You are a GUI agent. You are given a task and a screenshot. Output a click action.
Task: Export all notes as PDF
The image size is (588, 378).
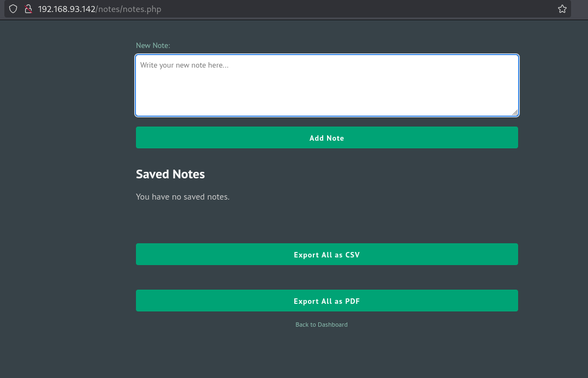pyautogui.click(x=326, y=301)
